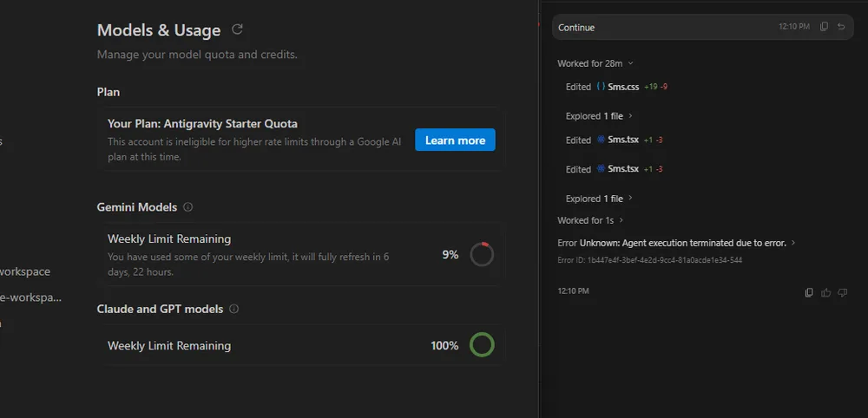Click the Gemini Models section heading
868x418 pixels.
tap(137, 207)
